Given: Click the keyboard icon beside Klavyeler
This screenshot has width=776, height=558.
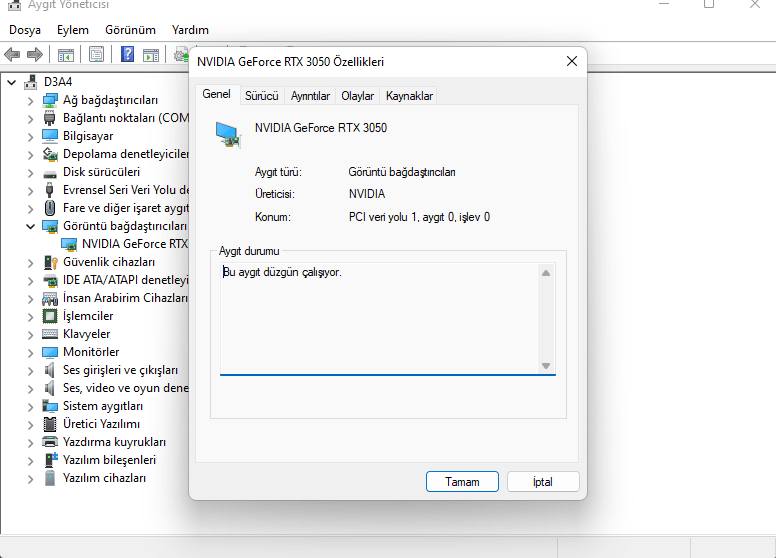Looking at the screenshot, I should [x=49, y=334].
